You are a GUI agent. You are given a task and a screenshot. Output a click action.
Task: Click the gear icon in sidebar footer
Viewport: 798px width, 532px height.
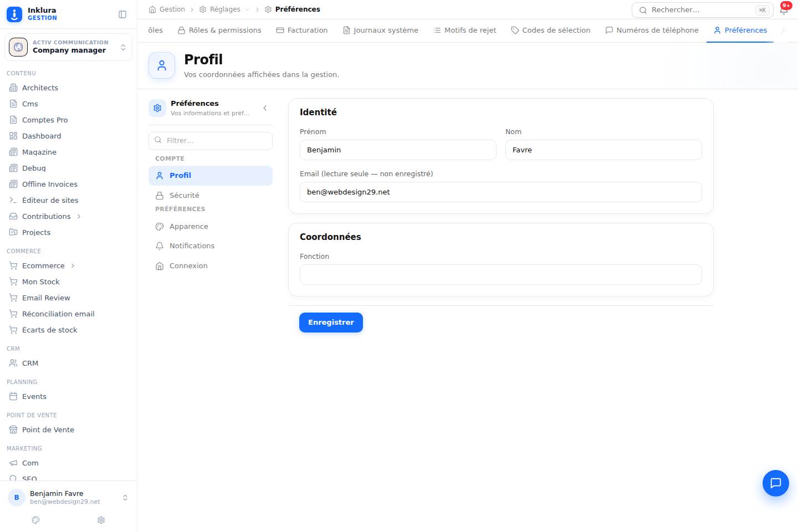tap(101, 520)
